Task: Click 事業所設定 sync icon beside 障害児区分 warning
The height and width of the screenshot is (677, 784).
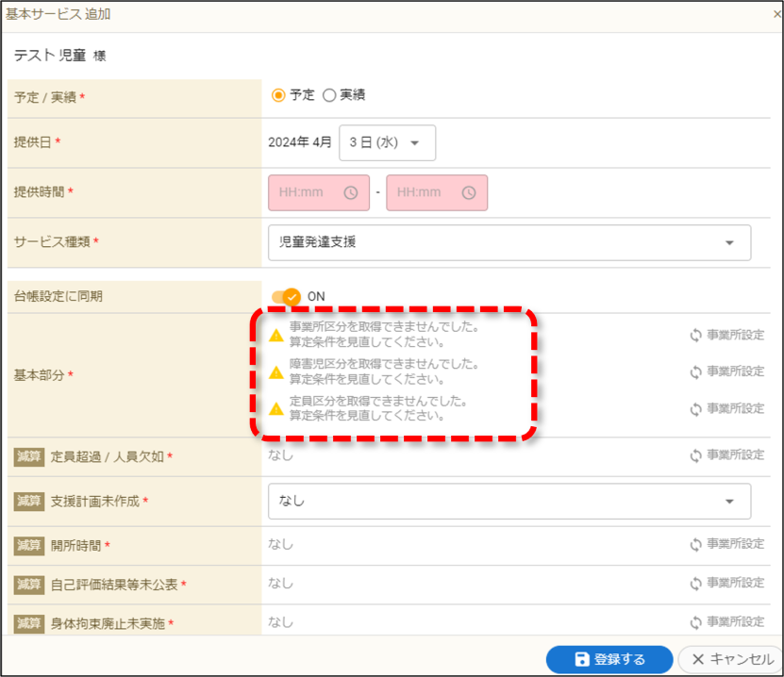Action: click(696, 372)
